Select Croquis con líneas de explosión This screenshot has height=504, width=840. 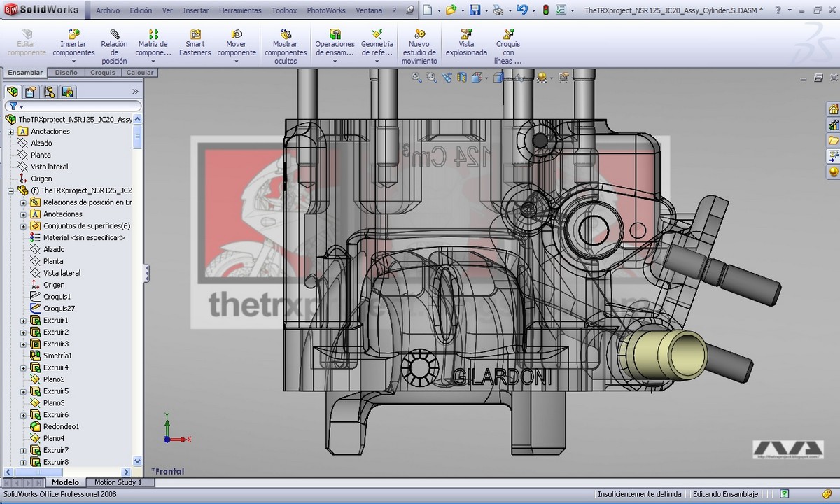coord(508,47)
